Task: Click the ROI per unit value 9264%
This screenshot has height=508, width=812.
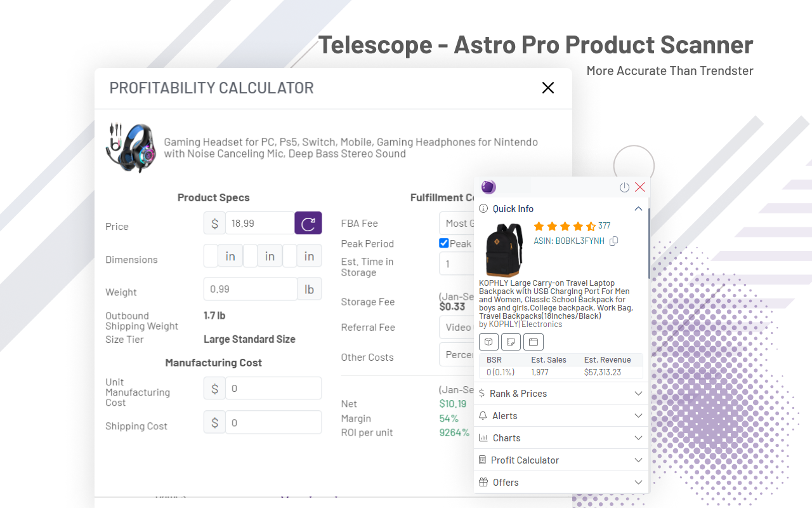Action: coord(454,432)
